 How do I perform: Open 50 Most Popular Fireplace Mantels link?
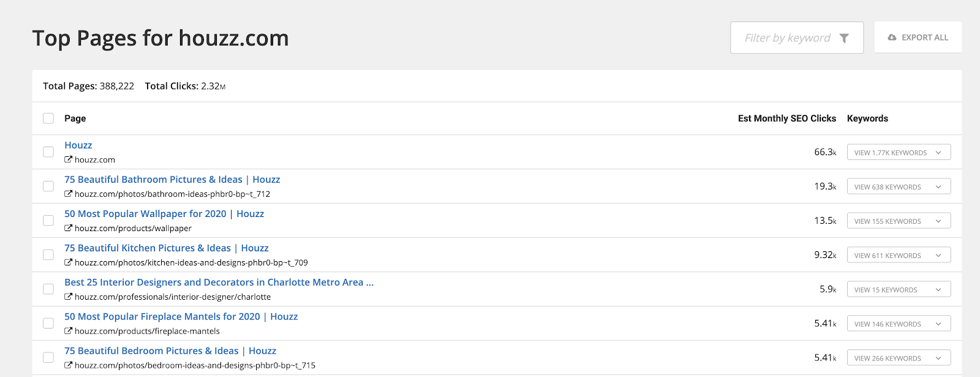pos(181,317)
